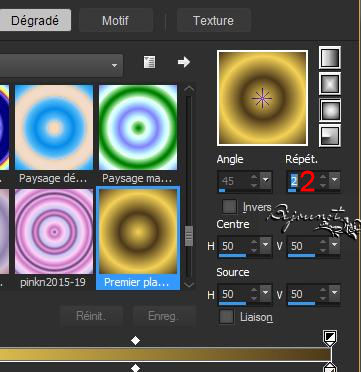Image resolution: width=361 pixels, height=372 pixels.
Task: Click the white right arrow icon
Action: (184, 62)
